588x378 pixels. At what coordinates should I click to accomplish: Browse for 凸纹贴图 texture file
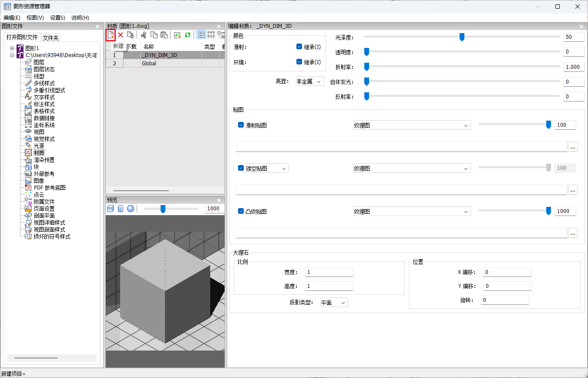[x=573, y=233]
